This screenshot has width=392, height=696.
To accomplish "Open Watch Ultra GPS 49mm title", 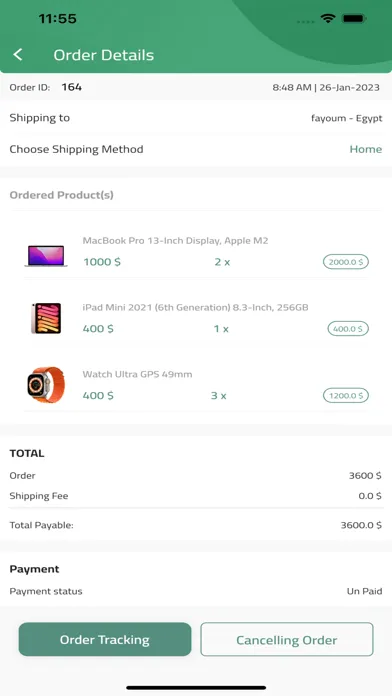I will (137, 374).
